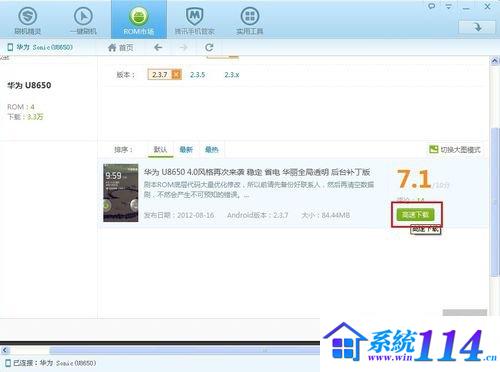The width and height of the screenshot is (500, 372).
Task: Click the horizontal scrollbar left arrow
Action: tap(5, 350)
